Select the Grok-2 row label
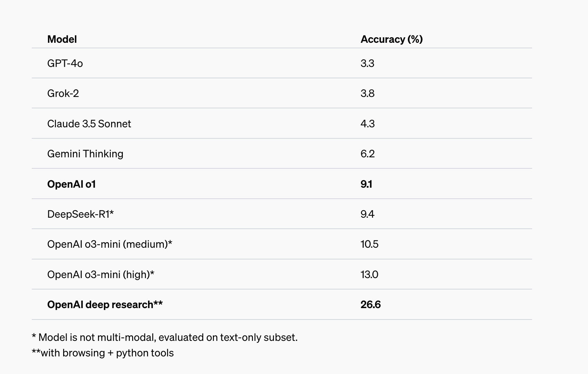Viewport: 588px width, 374px height. pyautogui.click(x=63, y=93)
